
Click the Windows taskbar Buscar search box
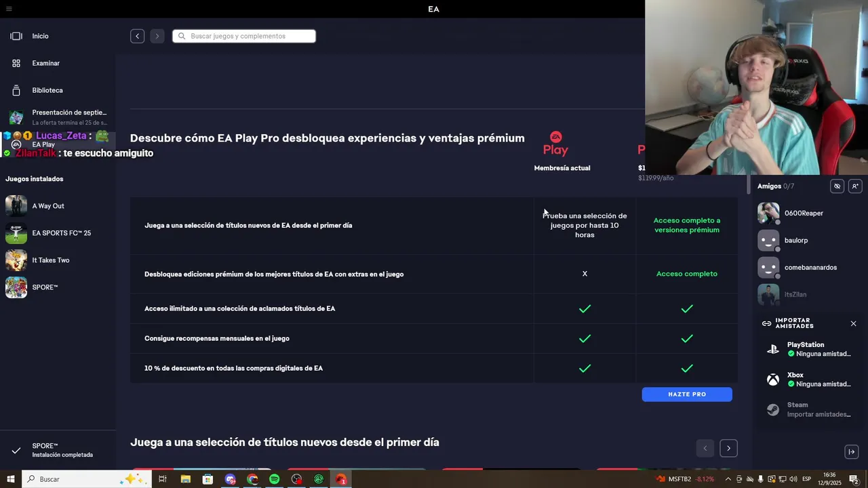click(x=86, y=479)
